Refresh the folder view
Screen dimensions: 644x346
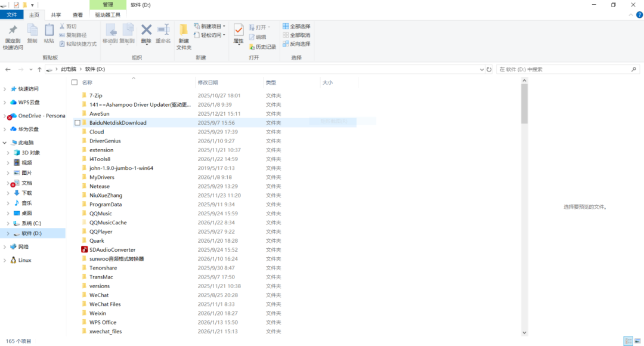(489, 69)
